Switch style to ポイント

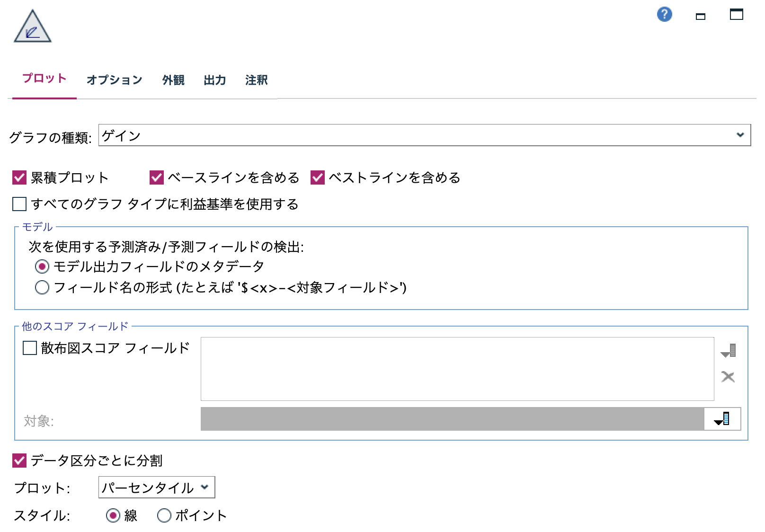[164, 515]
